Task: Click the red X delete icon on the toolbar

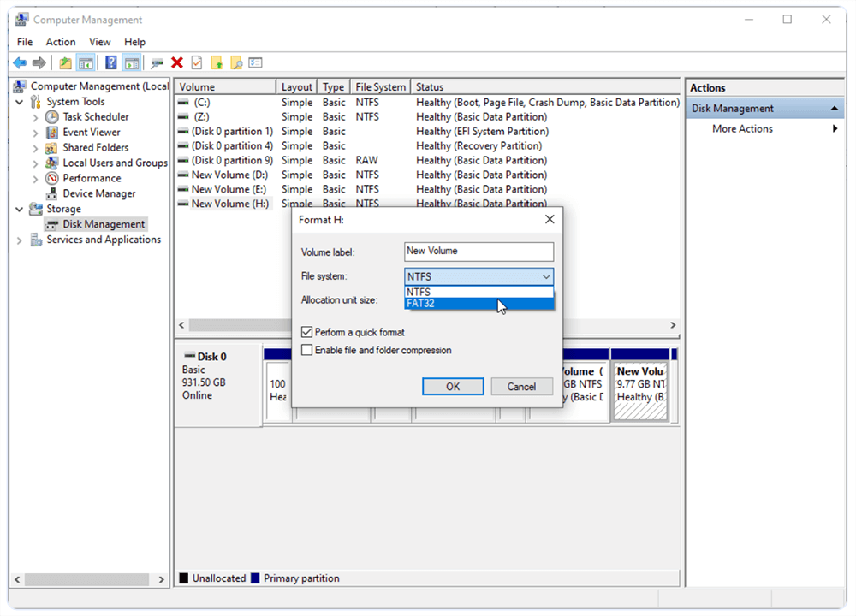Action: tap(177, 62)
